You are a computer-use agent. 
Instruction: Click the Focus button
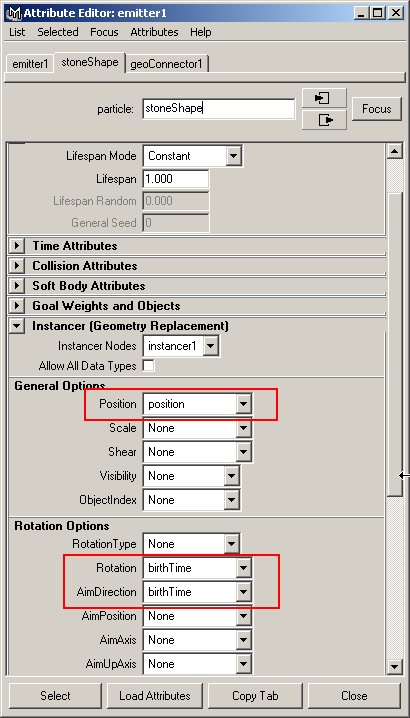pyautogui.click(x=377, y=109)
